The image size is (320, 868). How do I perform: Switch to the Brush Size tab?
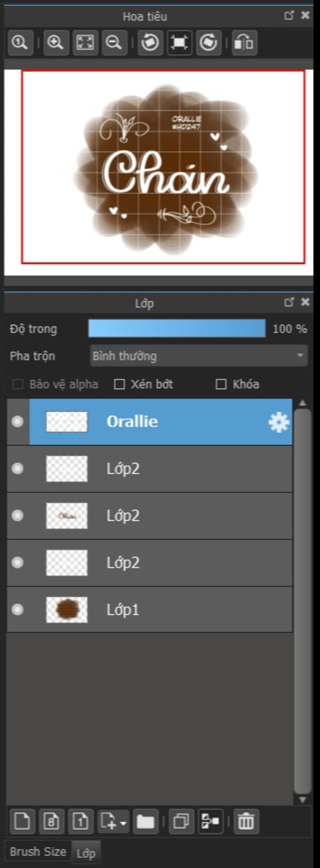click(38, 851)
